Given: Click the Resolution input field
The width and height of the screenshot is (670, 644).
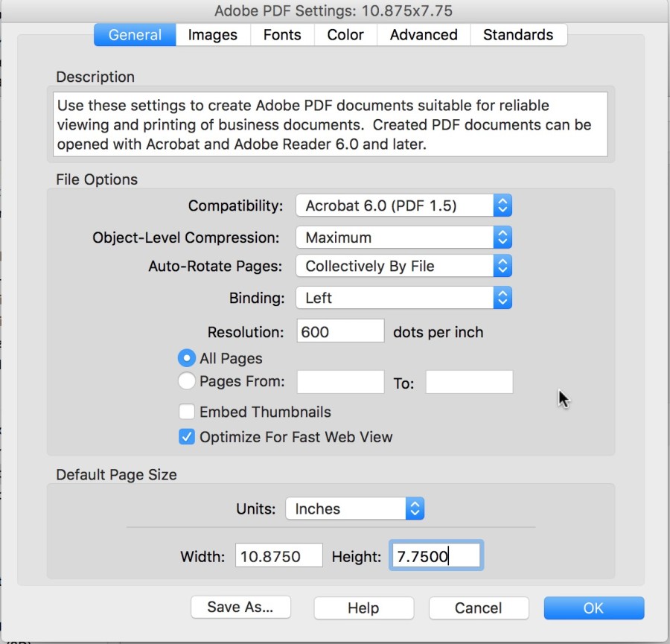Looking at the screenshot, I should (x=340, y=331).
